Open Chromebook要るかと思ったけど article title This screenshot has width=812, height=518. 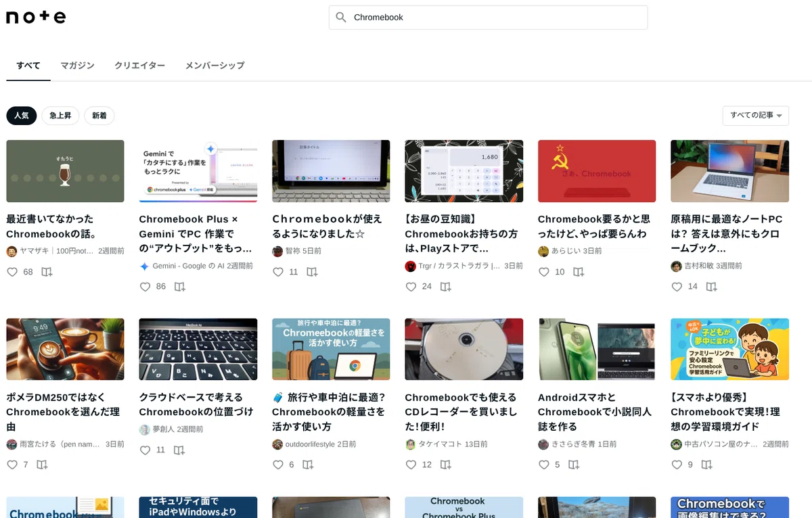(594, 227)
